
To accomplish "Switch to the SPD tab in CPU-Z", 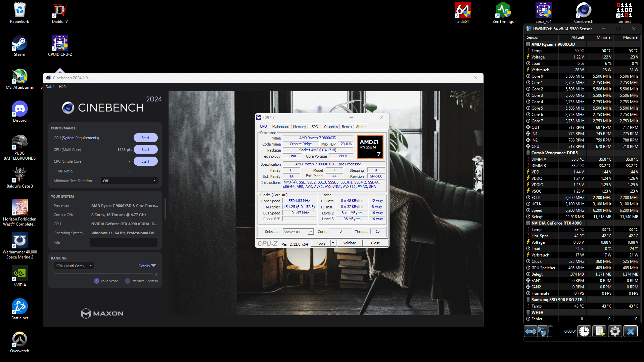I will click(x=315, y=127).
